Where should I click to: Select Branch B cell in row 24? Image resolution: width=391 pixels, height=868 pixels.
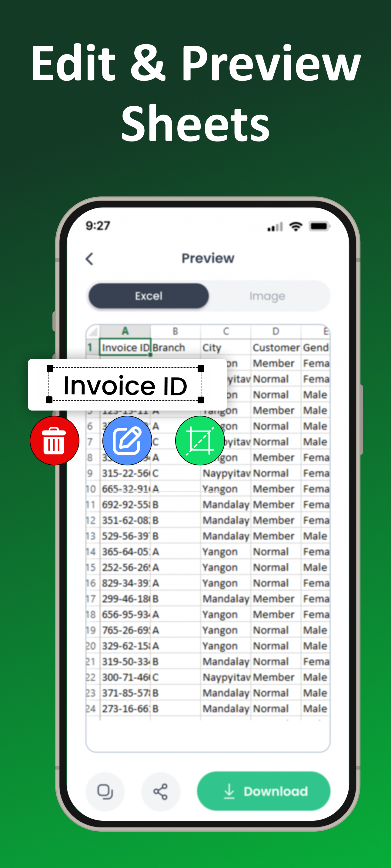175,709
